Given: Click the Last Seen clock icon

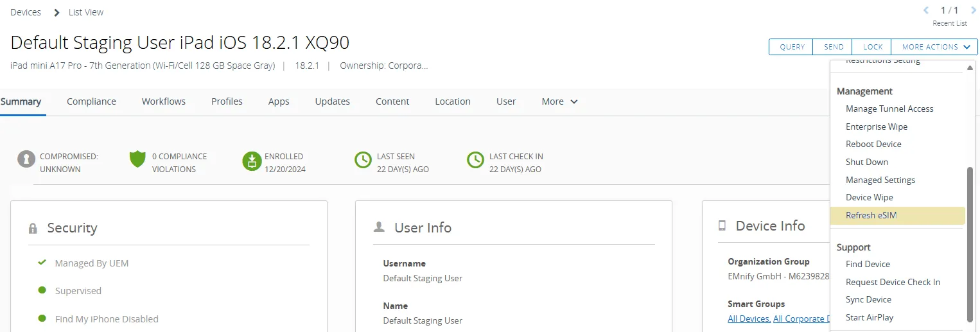Looking at the screenshot, I should pyautogui.click(x=363, y=160).
